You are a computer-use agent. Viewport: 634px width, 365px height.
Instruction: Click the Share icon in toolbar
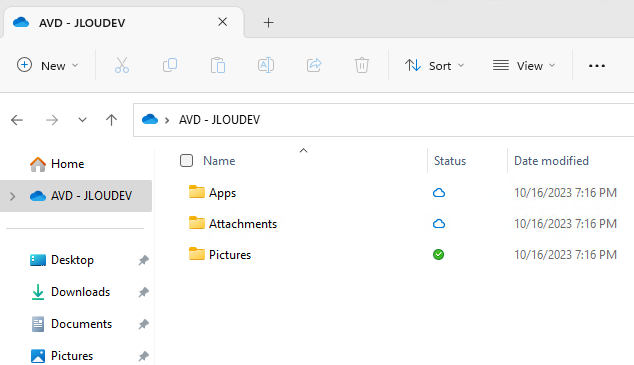point(314,65)
